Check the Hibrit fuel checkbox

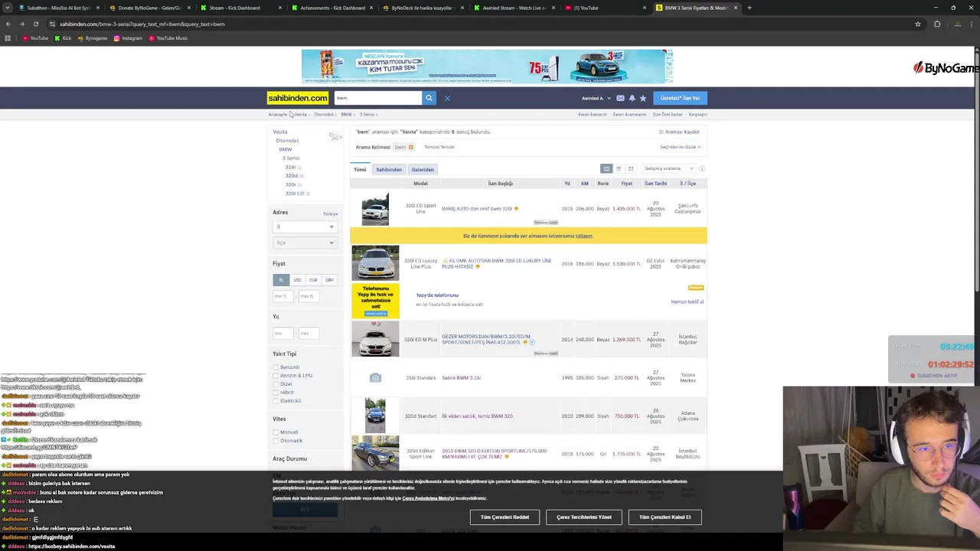pos(276,393)
